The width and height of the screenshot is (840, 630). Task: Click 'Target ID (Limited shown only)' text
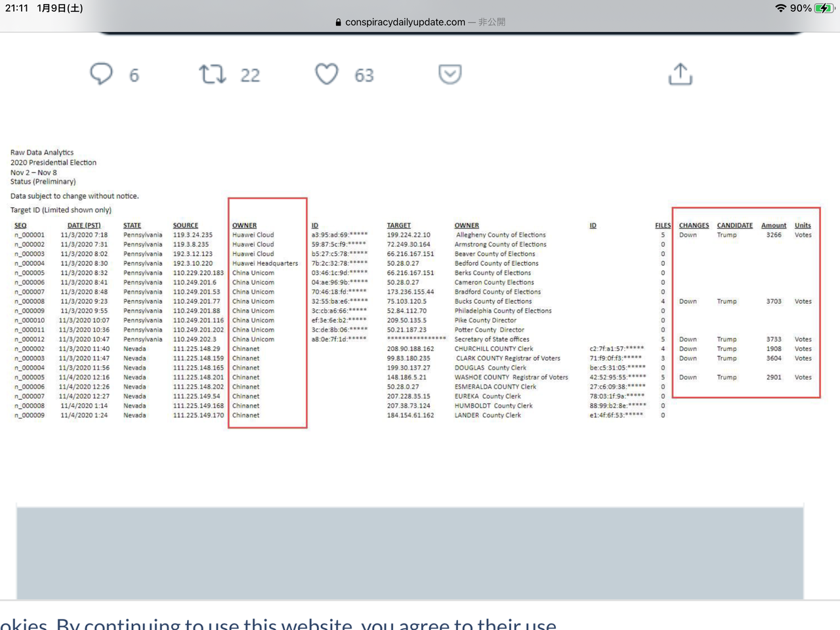(x=60, y=210)
